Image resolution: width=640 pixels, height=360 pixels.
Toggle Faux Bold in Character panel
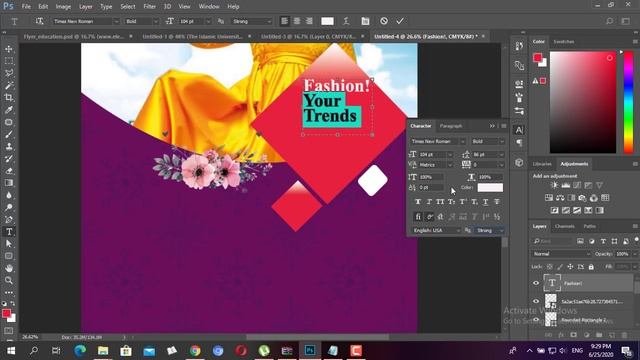(418, 202)
